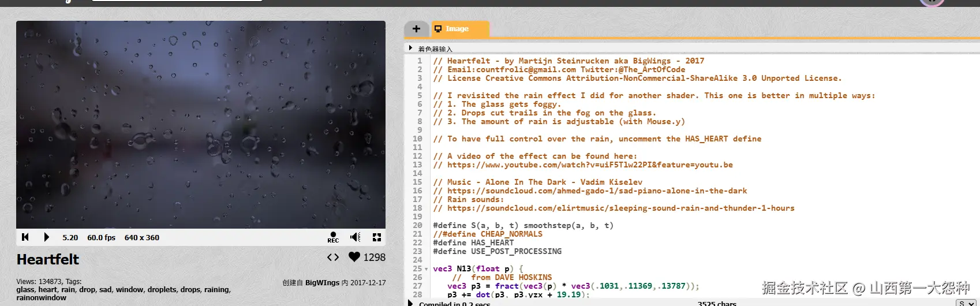Click the 3525 chars counter

pos(717,303)
